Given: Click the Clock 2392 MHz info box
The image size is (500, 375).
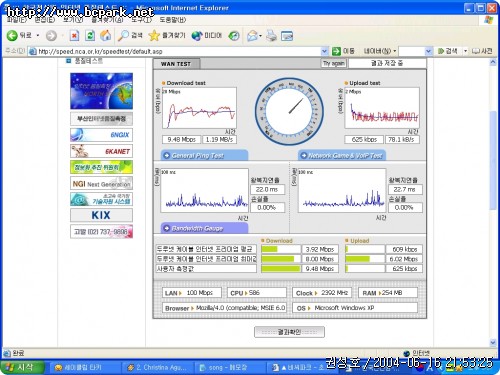Looking at the screenshot, I should coord(322,293).
